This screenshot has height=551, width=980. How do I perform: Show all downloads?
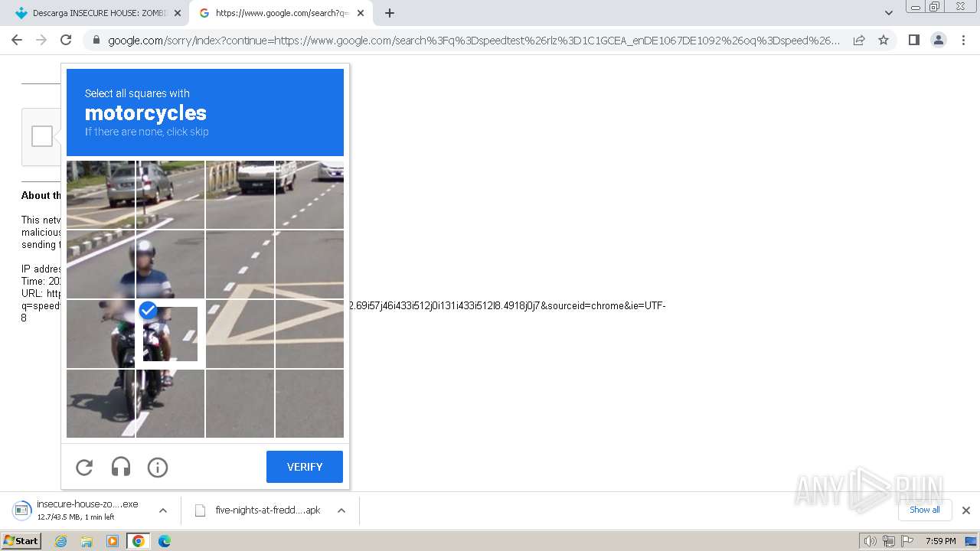(925, 510)
